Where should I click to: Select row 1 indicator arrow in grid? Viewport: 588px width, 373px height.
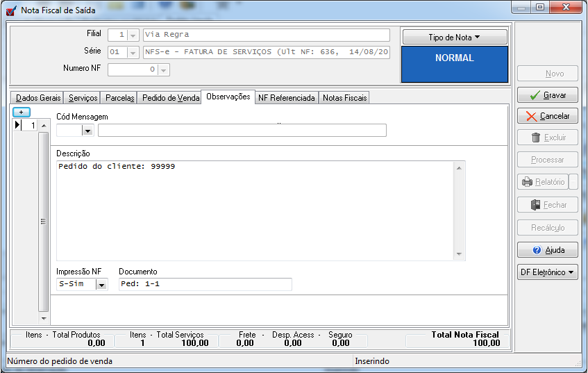coord(18,125)
